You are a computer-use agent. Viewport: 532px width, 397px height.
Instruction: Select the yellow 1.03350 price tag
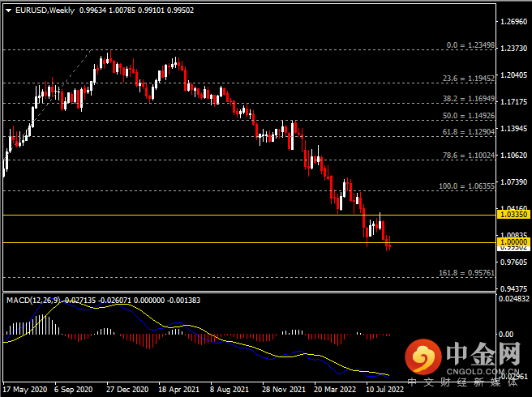[513, 214]
